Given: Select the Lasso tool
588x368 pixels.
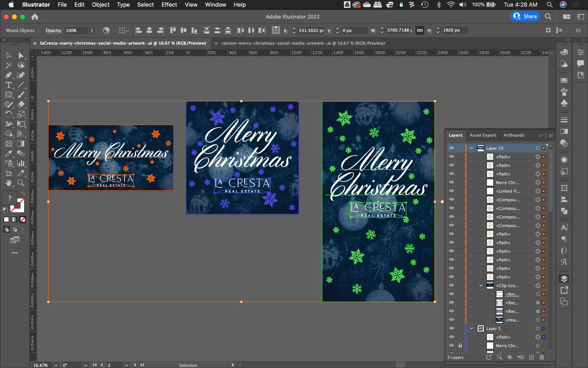Looking at the screenshot, I should click(21, 65).
